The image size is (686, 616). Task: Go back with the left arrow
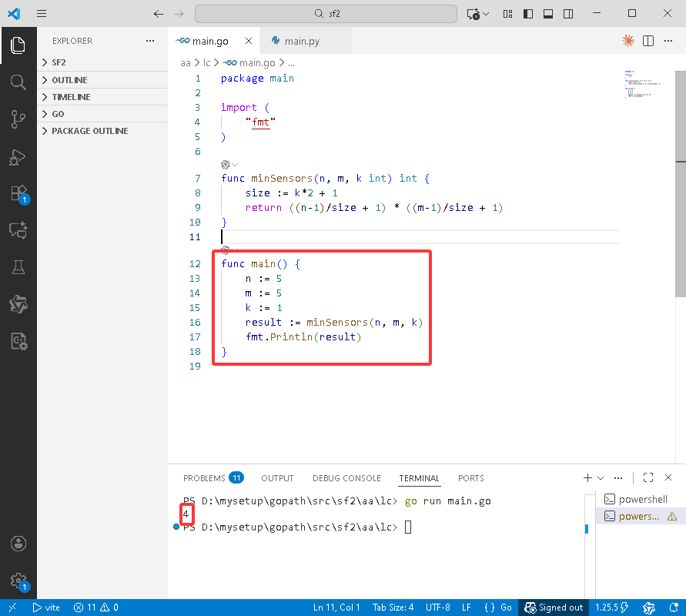(x=159, y=14)
